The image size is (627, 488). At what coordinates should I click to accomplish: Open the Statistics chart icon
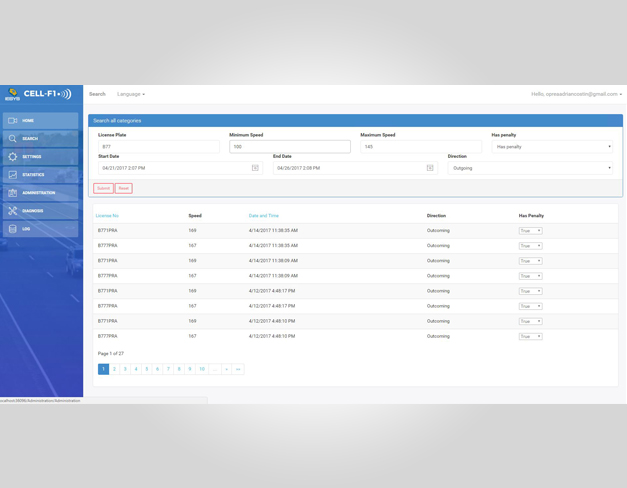pyautogui.click(x=13, y=175)
